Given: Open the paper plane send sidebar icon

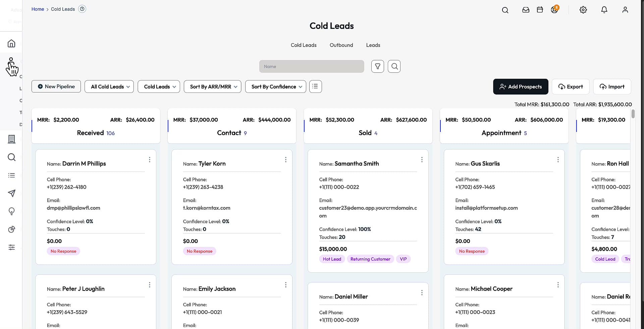Looking at the screenshot, I should click(11, 193).
